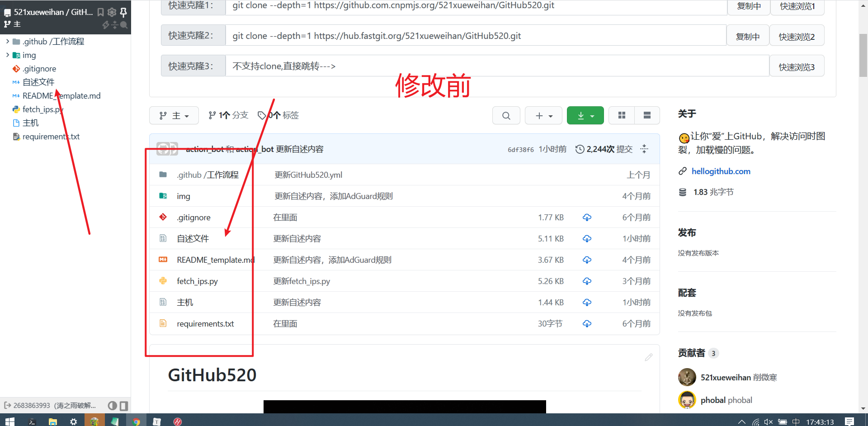
Task: Open the hellogithub.com link
Action: pos(721,171)
